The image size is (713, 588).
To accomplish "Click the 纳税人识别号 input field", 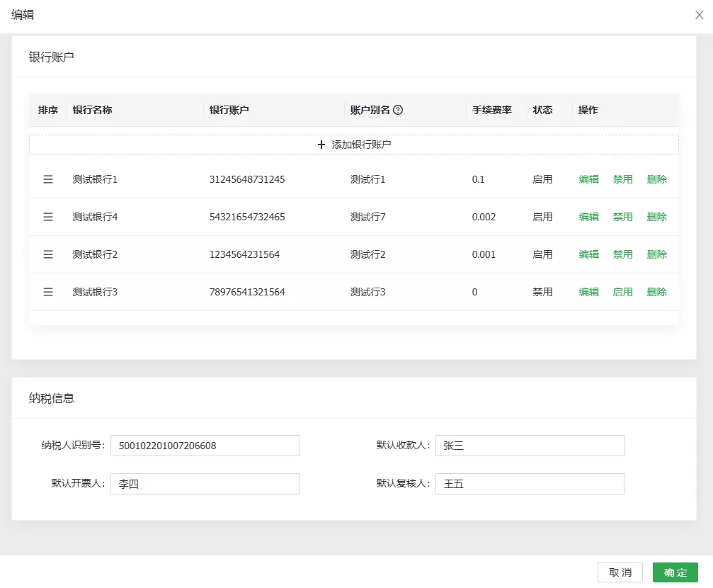I will 205,446.
